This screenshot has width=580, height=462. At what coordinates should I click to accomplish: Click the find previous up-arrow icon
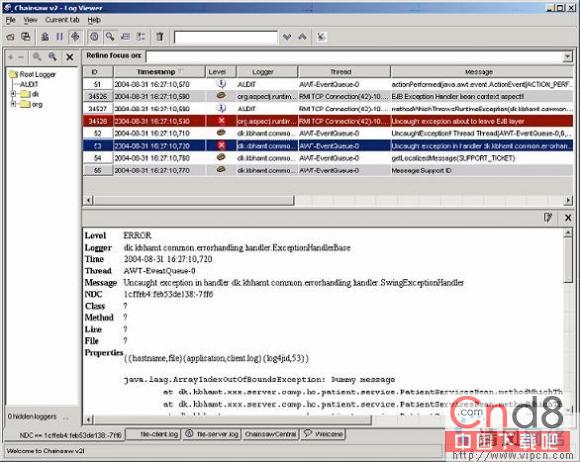(302, 37)
